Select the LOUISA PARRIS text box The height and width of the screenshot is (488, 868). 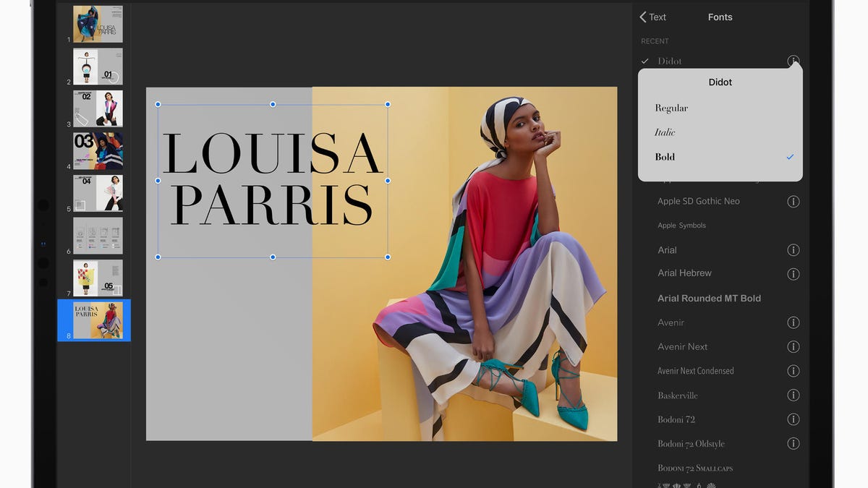click(x=271, y=179)
